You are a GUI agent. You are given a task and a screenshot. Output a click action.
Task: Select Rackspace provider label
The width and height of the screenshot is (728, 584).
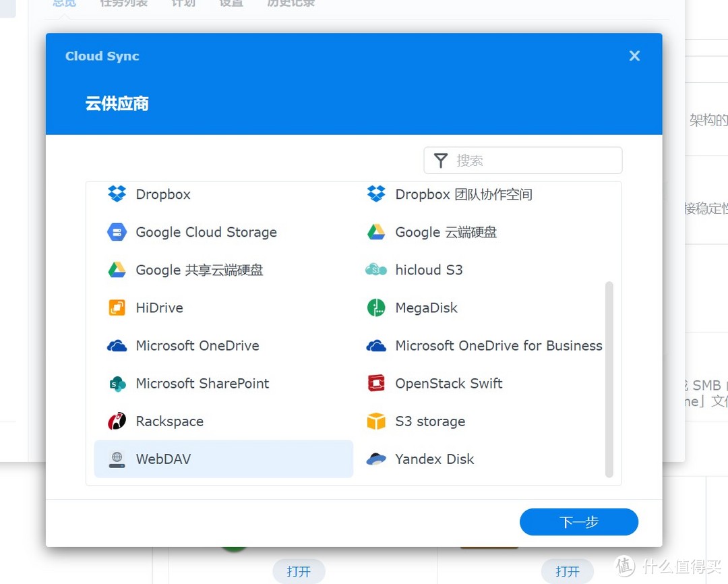click(169, 421)
